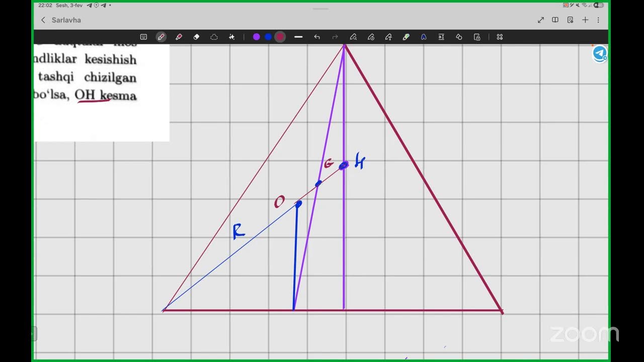The height and width of the screenshot is (362, 644).
Task: Pick the crimson red pen color
Action: 280,37
